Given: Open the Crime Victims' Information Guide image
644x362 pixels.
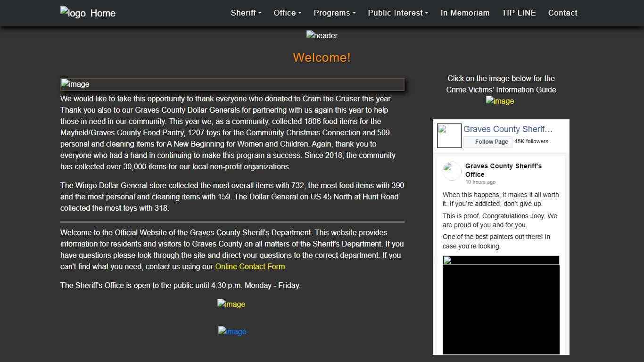Looking at the screenshot, I should coord(500,100).
